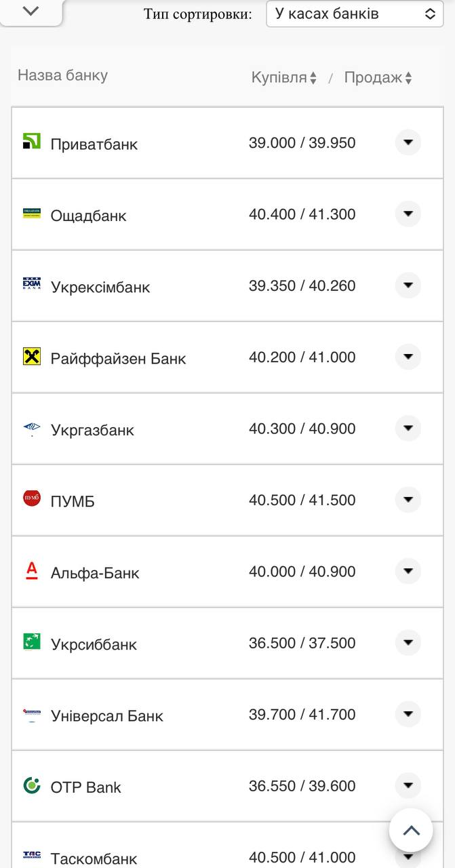Click the Укрсиббанк rate 36.500 / 37.500
The height and width of the screenshot is (868, 455).
pos(302,643)
